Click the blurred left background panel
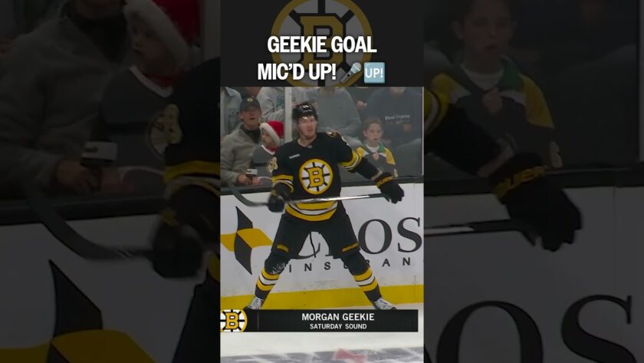 click(x=110, y=181)
